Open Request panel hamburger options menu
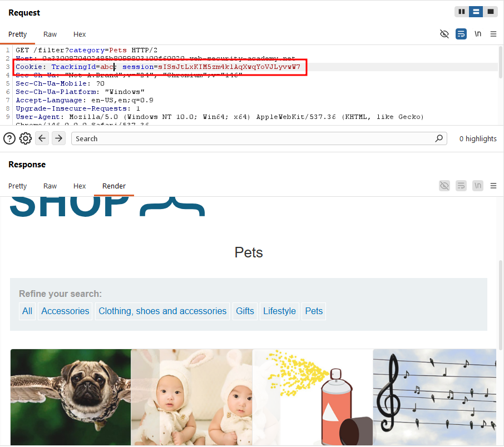The image size is (504, 447). click(493, 34)
